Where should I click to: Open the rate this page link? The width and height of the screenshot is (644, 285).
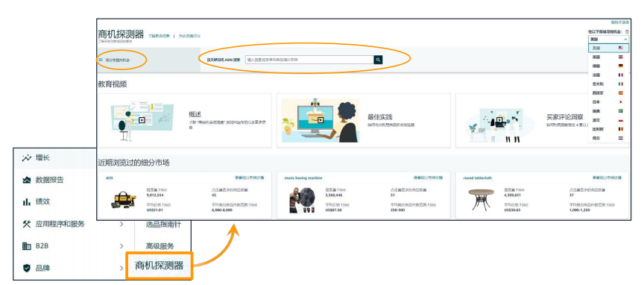[x=190, y=37]
